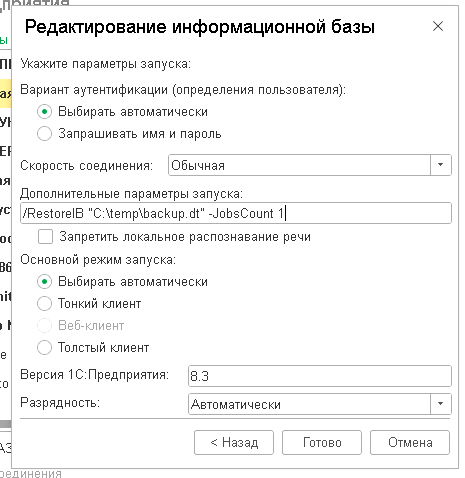Click the dialog title Редактирование информационной базы
This screenshot has height=478, width=465.
200,27
